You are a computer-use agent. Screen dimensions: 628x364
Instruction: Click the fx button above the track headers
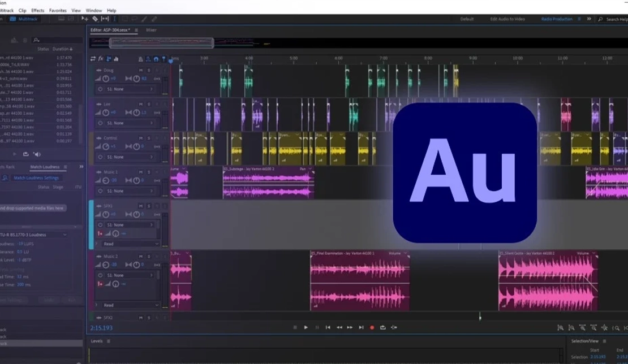[100, 59]
